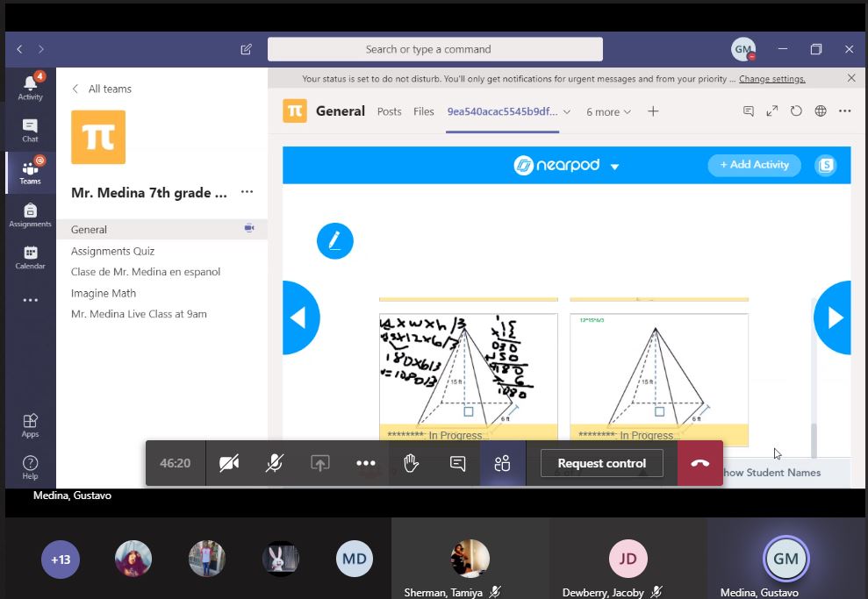The image size is (868, 599).
Task: Click the General channel title heading
Action: click(x=340, y=111)
